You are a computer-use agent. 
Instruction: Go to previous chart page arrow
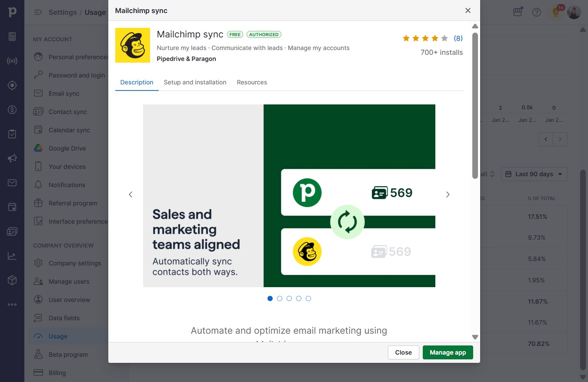pyautogui.click(x=546, y=139)
